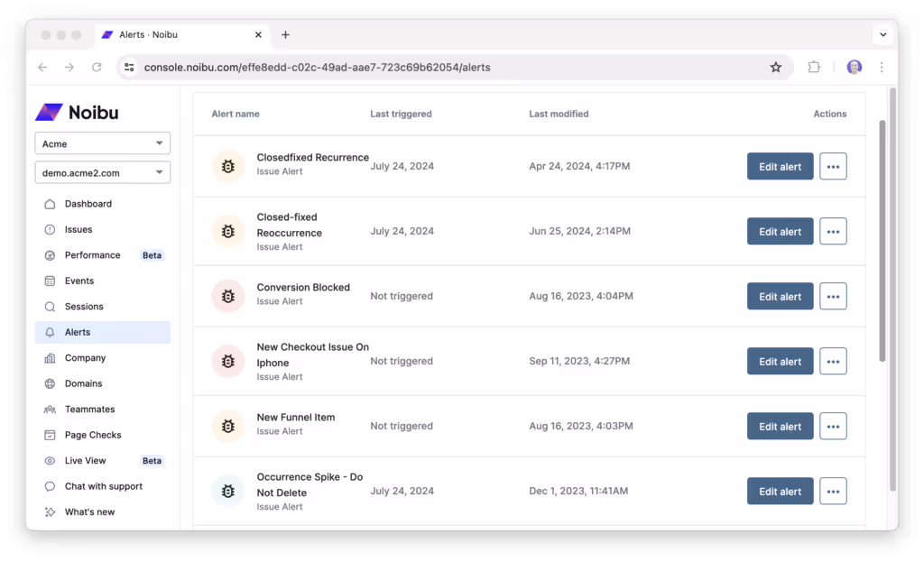Expand the demo.acme2.com domain dropdown
The height and width of the screenshot is (562, 924).
click(103, 172)
